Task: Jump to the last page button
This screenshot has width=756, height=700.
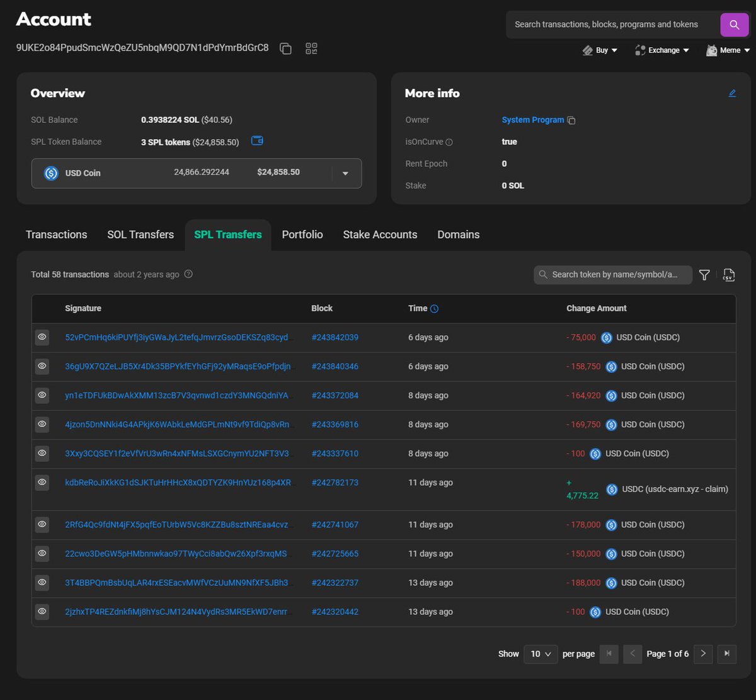Action: click(726, 654)
